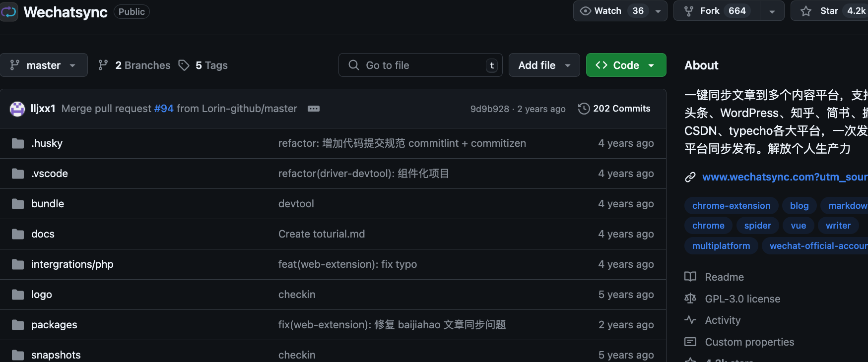Select the chrome topic tag

[x=708, y=226]
